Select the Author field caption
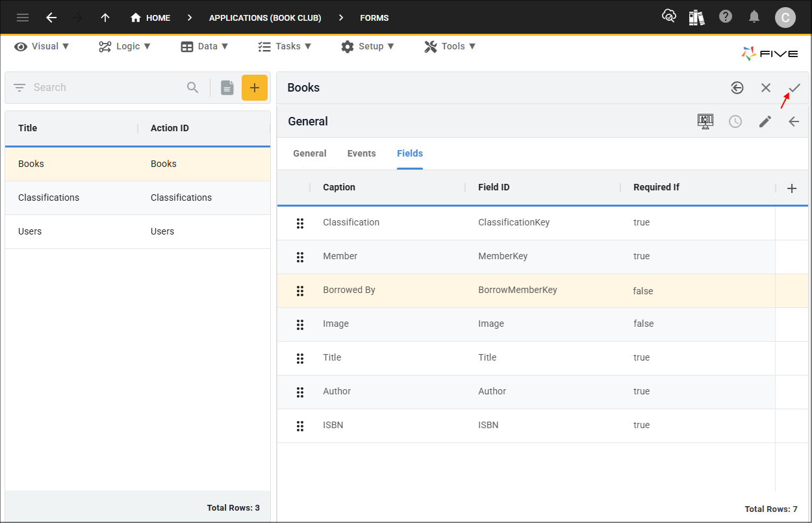 tap(337, 391)
